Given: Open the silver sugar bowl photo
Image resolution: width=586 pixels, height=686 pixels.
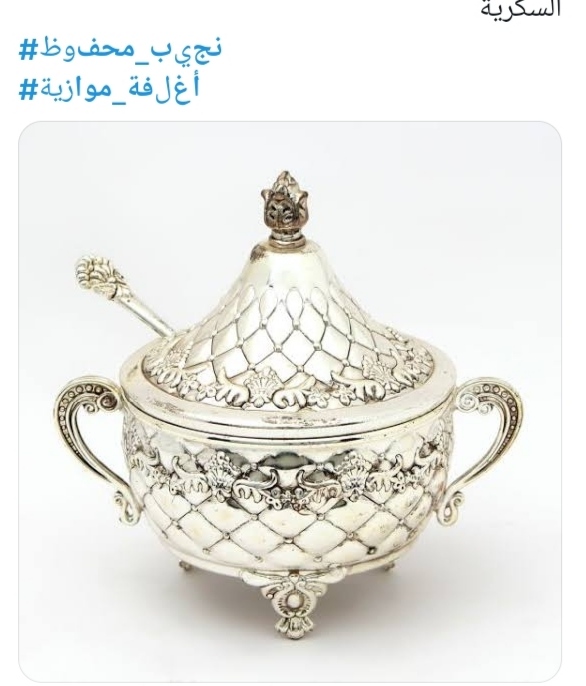Looking at the screenshot, I should 290,401.
